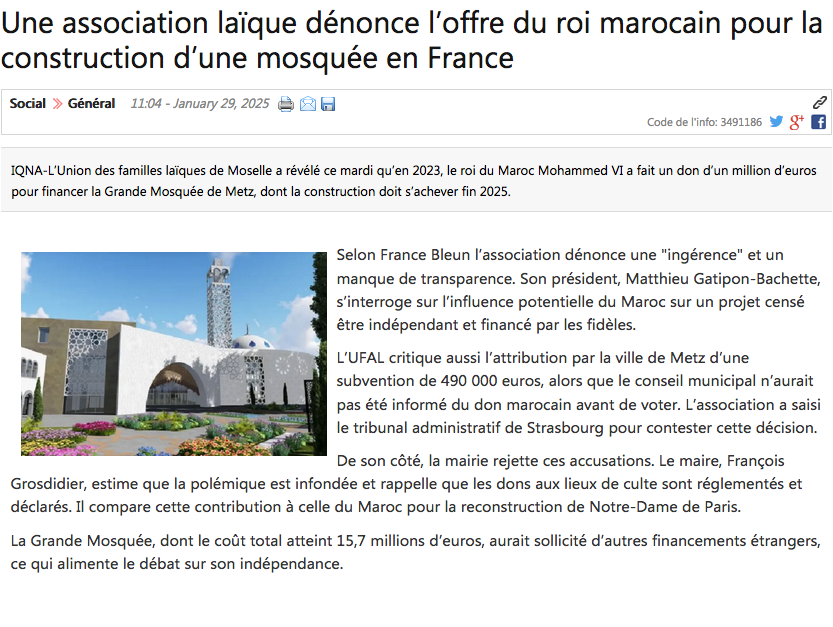Click the article headline about the mosquée
This screenshot has height=627, width=833.
(x=410, y=40)
